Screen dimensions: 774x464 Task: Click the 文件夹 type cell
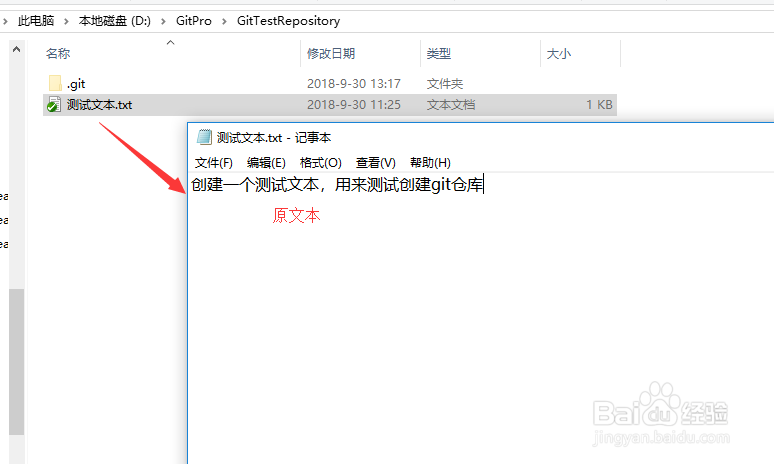445,84
